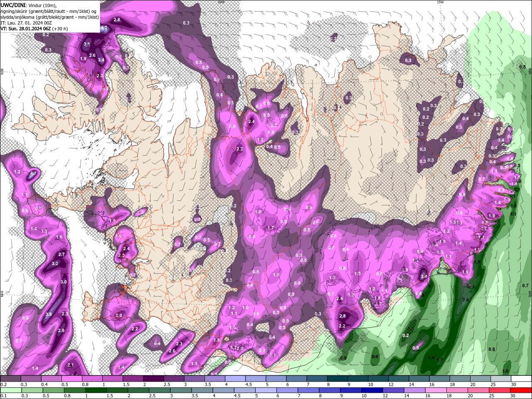
Task: Click the 'rigning/skúrir' legend description line
Action: pos(48,11)
